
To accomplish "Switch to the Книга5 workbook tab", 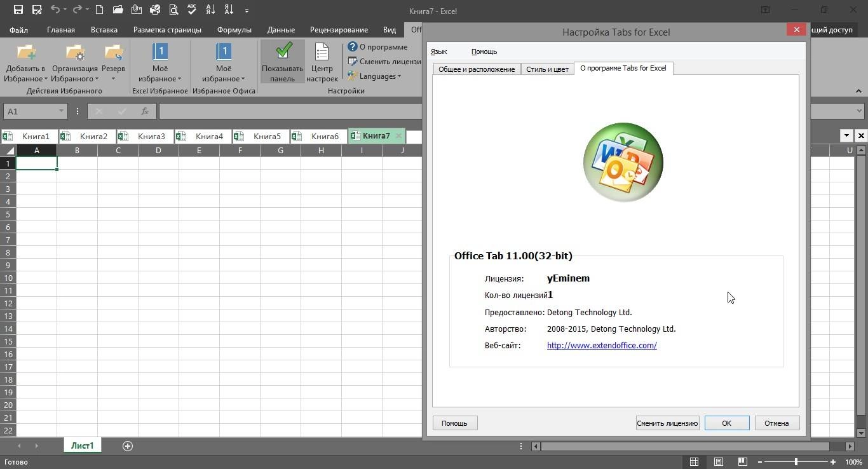I will click(261, 136).
